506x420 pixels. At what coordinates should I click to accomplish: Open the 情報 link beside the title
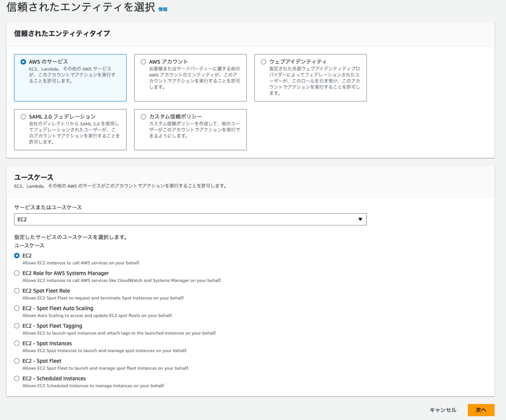(163, 9)
